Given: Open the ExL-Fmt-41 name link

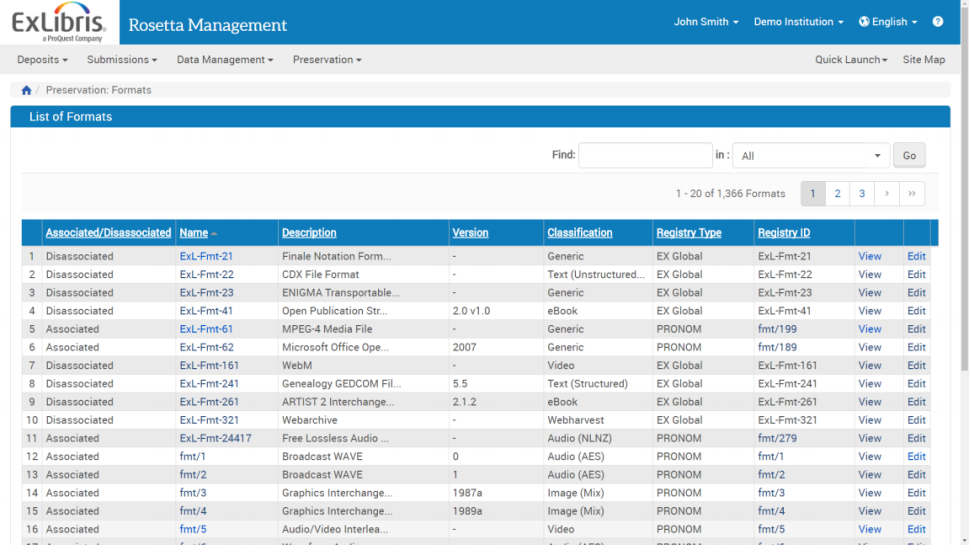Looking at the screenshot, I should pos(206,311).
